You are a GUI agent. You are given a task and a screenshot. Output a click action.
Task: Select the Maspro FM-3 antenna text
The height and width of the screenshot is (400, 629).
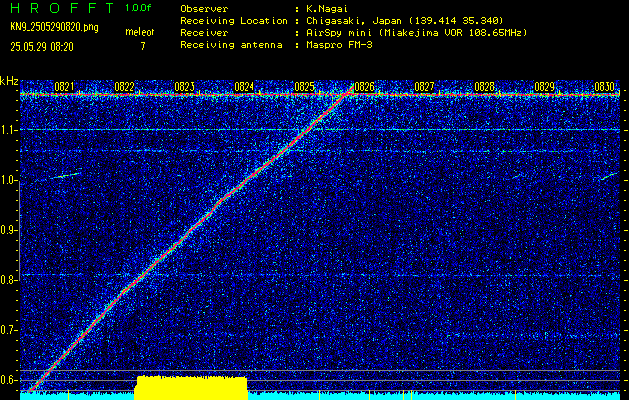tap(339, 45)
